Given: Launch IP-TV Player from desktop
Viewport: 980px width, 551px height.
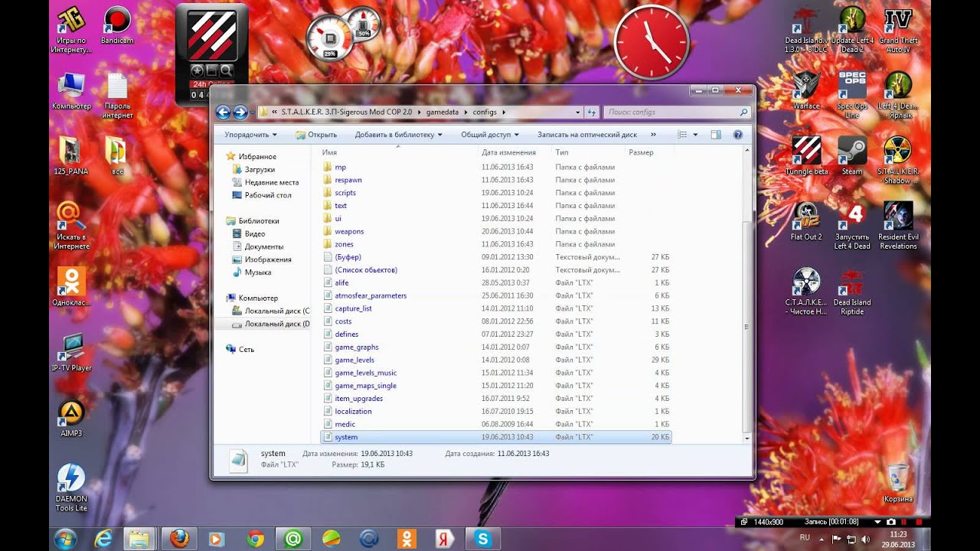Looking at the screenshot, I should point(71,352).
